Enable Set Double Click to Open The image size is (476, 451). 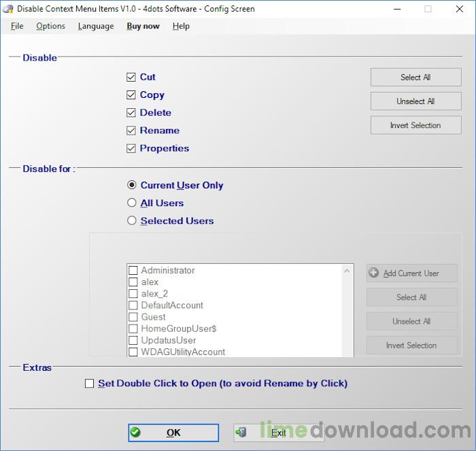90,384
